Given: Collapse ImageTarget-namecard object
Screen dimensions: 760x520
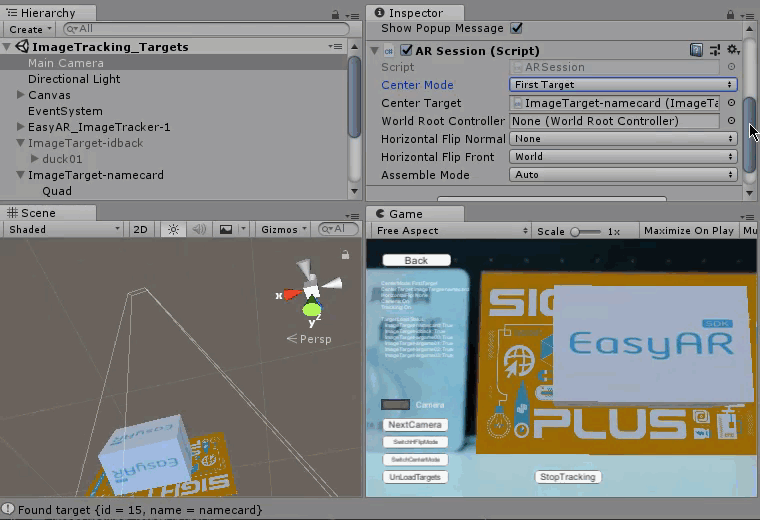Looking at the screenshot, I should 20,174.
